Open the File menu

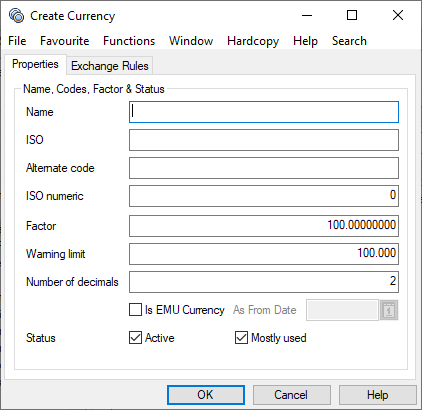pyautogui.click(x=17, y=41)
